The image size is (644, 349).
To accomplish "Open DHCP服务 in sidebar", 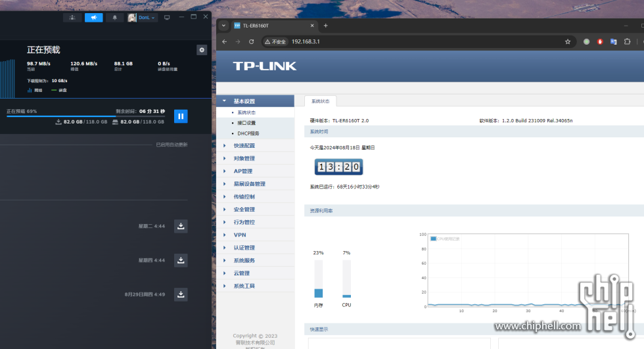I will point(248,133).
